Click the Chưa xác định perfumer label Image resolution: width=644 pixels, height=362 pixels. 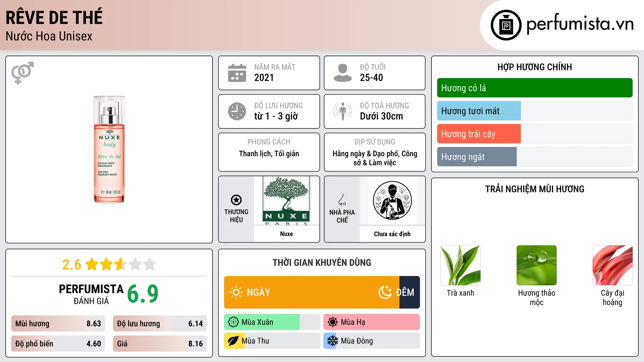[x=392, y=234]
